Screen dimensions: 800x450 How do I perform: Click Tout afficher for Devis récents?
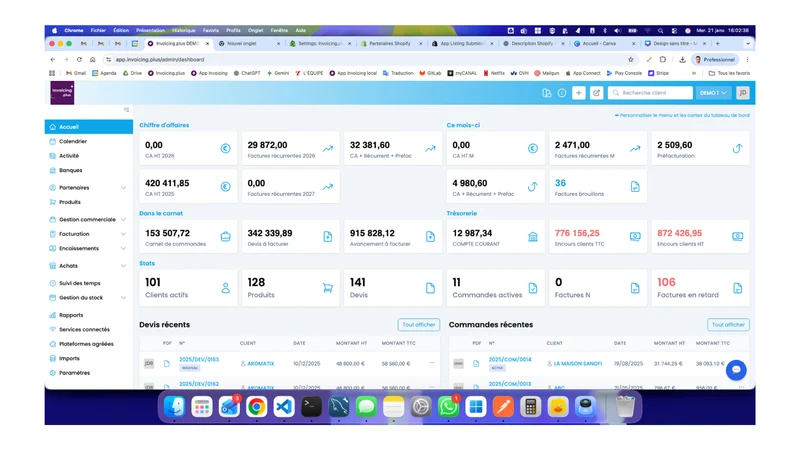419,324
